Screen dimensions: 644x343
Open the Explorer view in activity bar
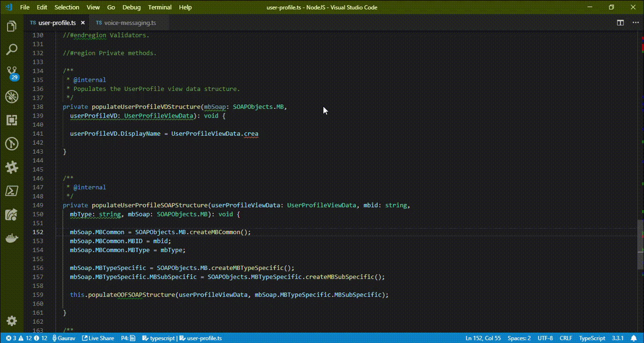12,26
